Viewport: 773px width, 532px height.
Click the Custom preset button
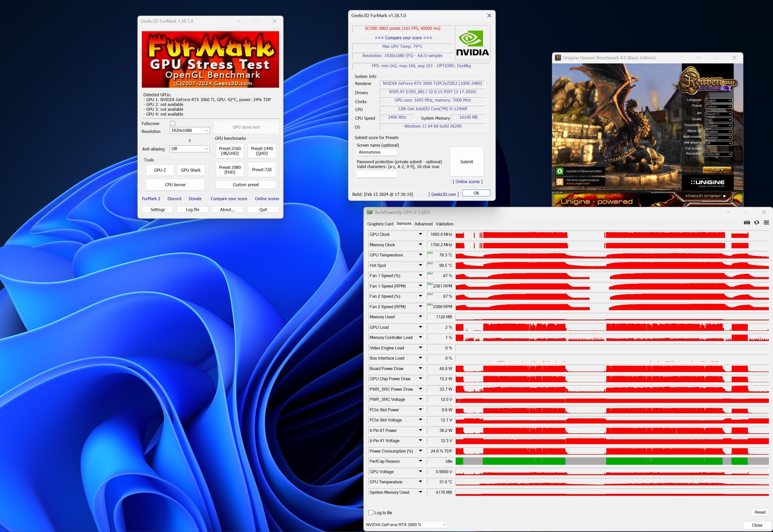pos(246,185)
